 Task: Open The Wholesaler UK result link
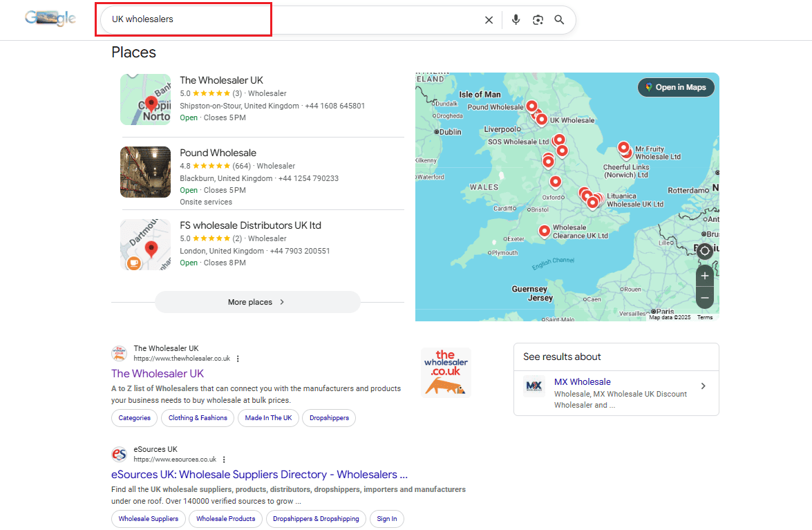pyautogui.click(x=158, y=373)
